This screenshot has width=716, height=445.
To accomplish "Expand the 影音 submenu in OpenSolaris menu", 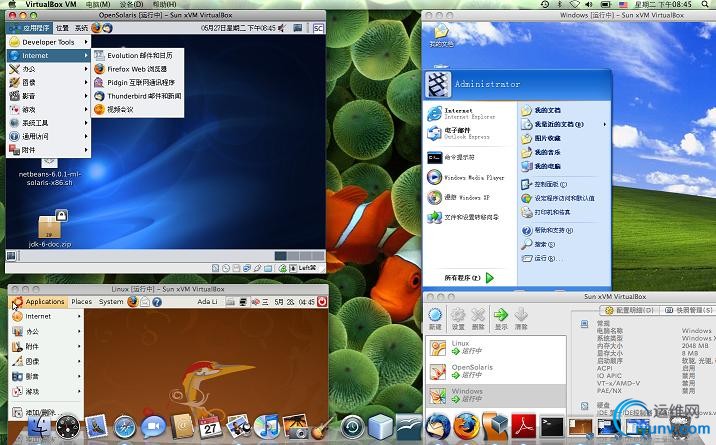I will pyautogui.click(x=49, y=96).
